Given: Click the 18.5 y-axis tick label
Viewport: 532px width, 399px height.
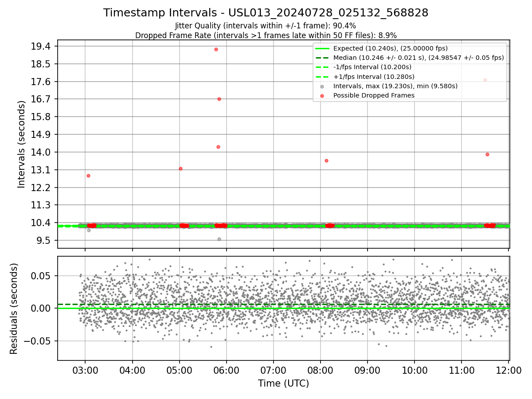Looking at the screenshot, I should coord(42,64).
